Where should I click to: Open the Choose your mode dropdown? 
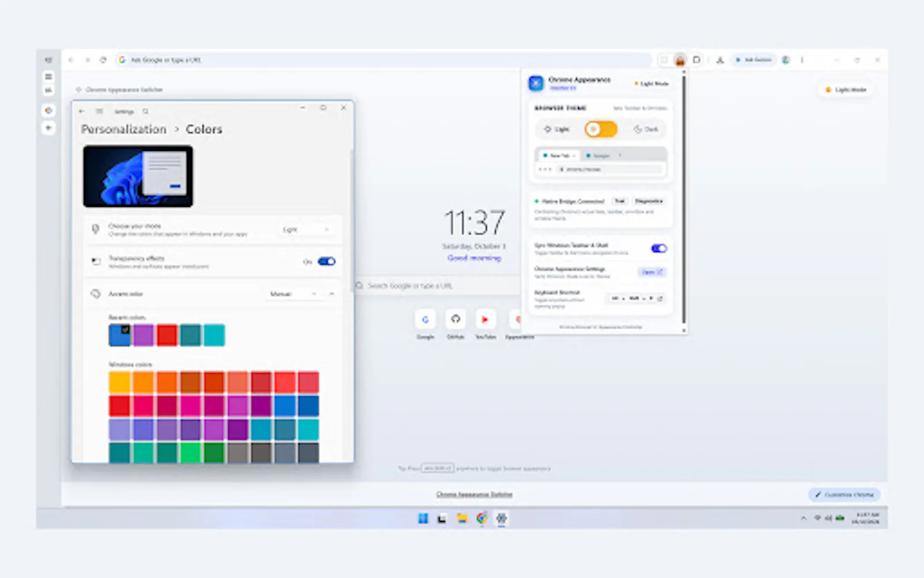[306, 229]
